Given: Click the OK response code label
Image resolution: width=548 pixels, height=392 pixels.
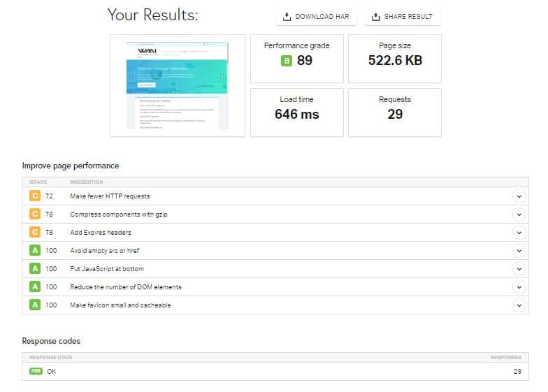Looking at the screenshot, I should (x=52, y=372).
